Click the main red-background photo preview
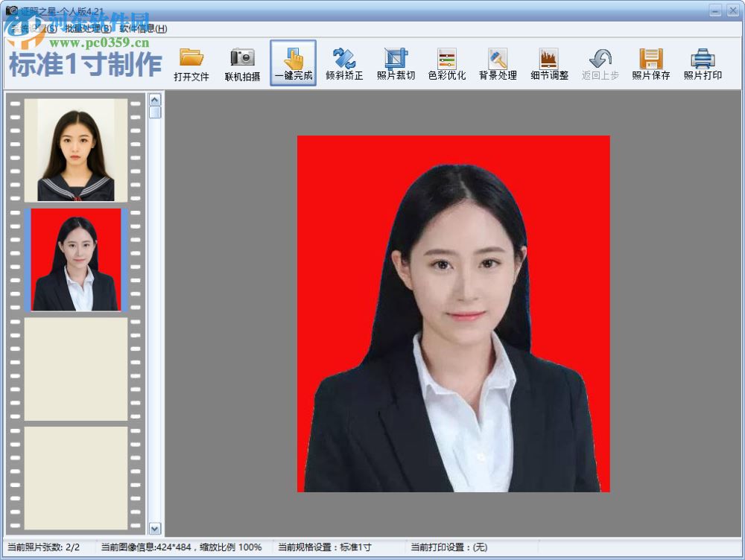The width and height of the screenshot is (745, 560). pos(453,314)
